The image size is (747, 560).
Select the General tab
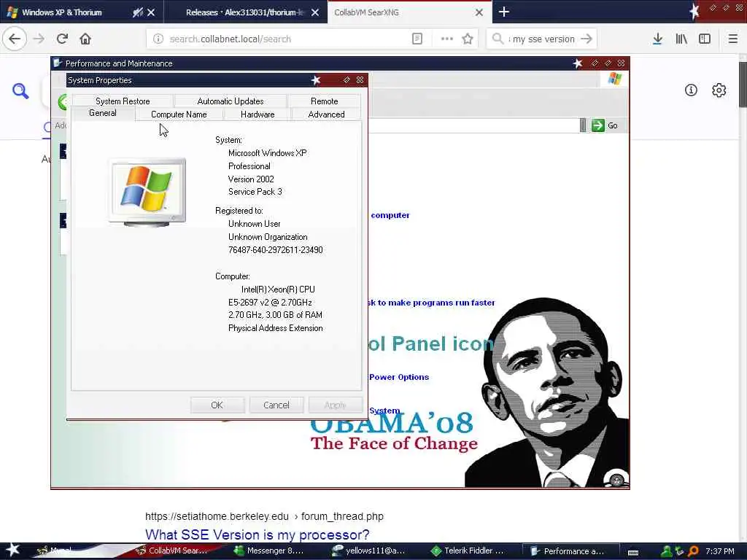coord(102,113)
